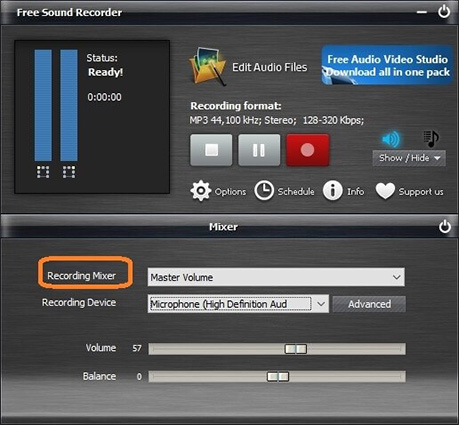Image resolution: width=459 pixels, height=425 pixels.
Task: Click the 0:00:00 timer readout
Action: pos(104,97)
